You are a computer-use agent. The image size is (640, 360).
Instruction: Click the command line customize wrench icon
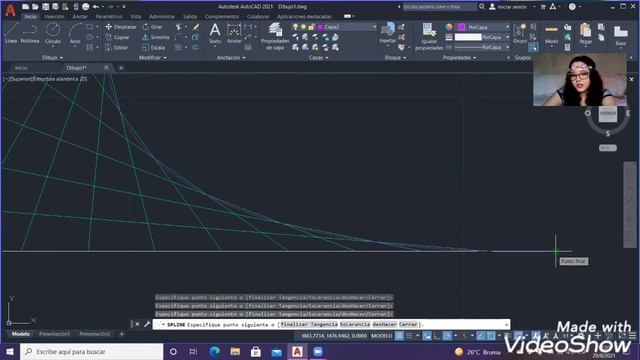coord(147,324)
